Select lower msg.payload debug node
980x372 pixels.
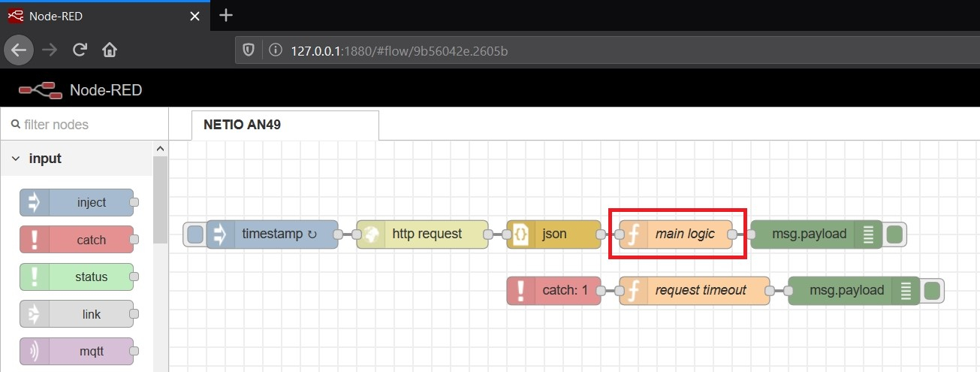coord(854,290)
